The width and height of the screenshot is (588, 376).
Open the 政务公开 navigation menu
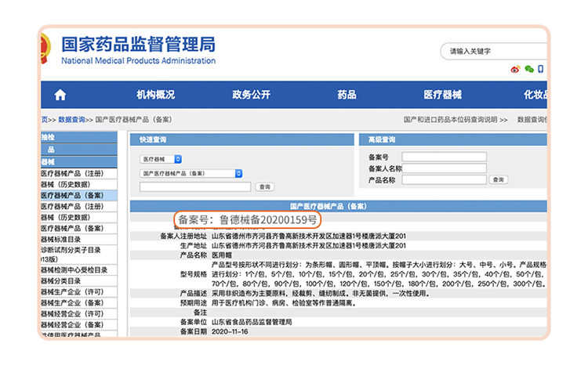(251, 95)
